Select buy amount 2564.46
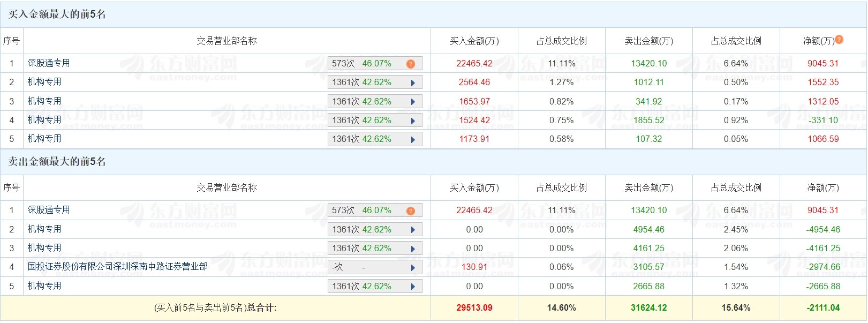The height and width of the screenshot is (323, 868). tap(474, 82)
